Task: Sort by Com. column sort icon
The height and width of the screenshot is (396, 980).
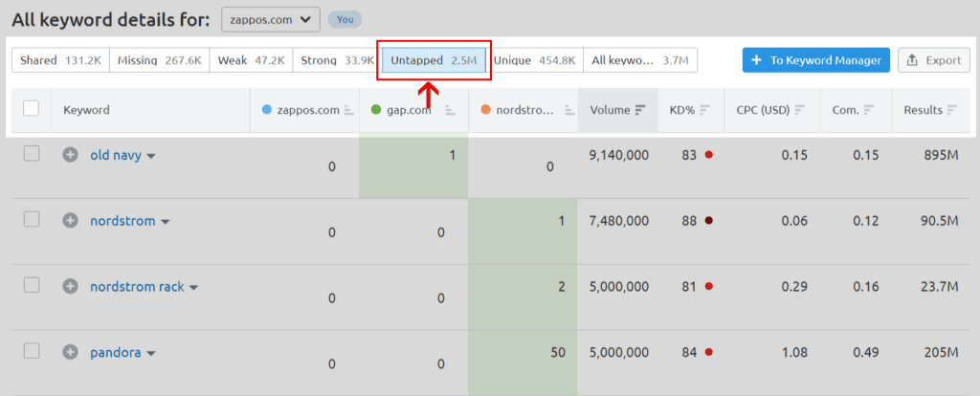Action: pyautogui.click(x=869, y=110)
